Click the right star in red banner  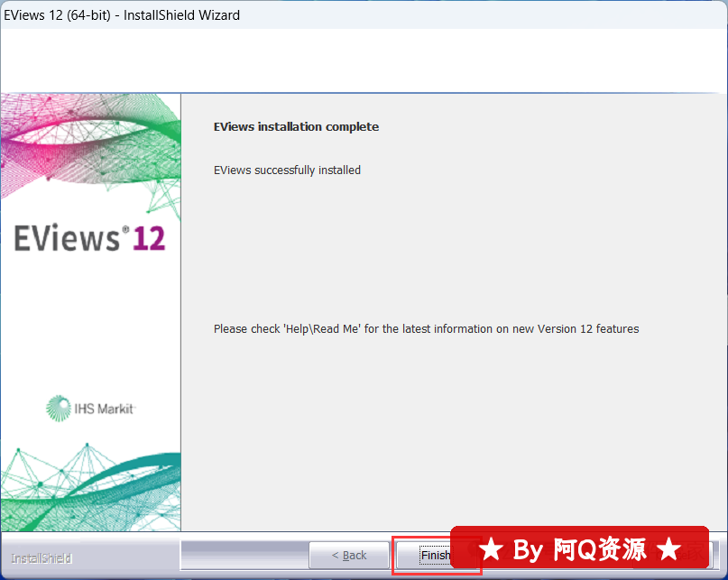click(668, 548)
